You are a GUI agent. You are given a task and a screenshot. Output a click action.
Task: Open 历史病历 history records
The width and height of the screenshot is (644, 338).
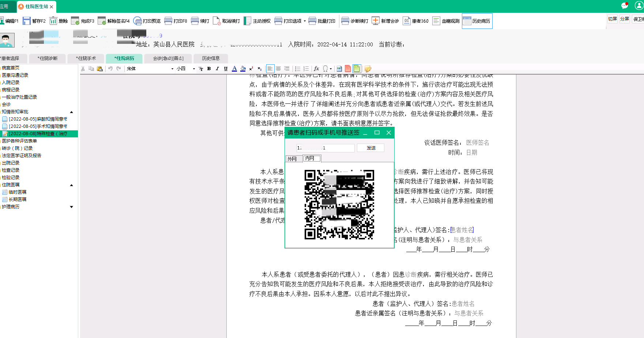coord(477,21)
